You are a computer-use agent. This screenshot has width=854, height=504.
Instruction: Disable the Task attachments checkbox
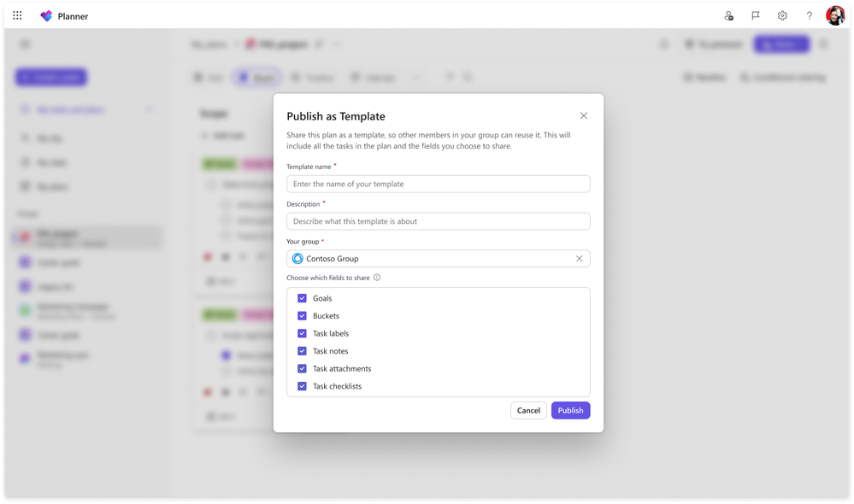tap(302, 368)
